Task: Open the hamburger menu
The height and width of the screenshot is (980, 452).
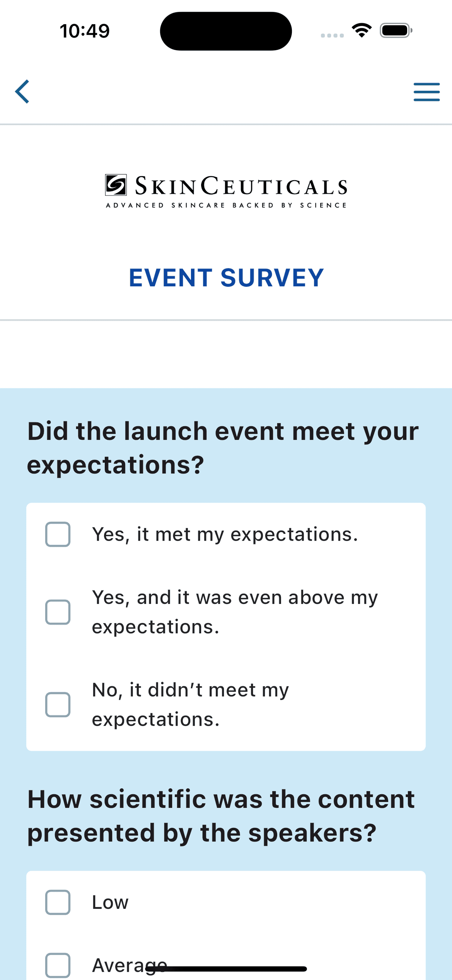Action: point(426,92)
